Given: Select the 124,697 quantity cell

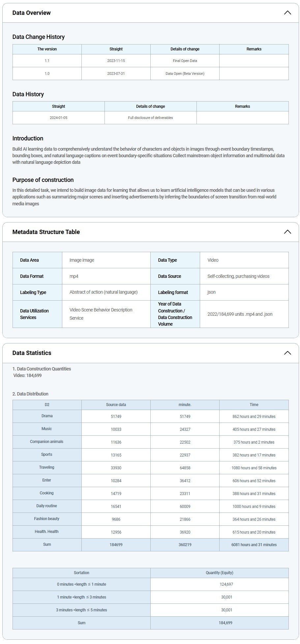Looking at the screenshot, I should coord(226,584).
